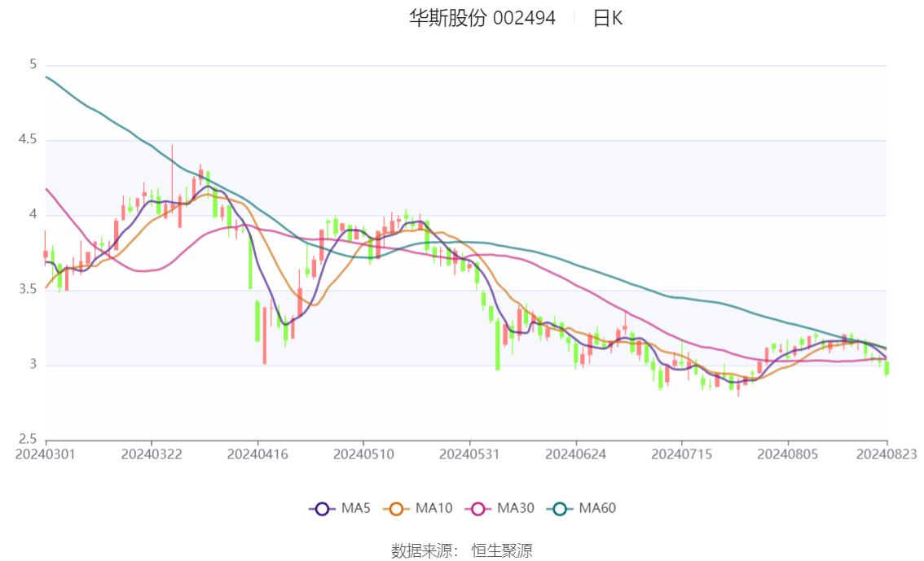Click x-axis date label 20240805
924x561 pixels.
pyautogui.click(x=788, y=454)
